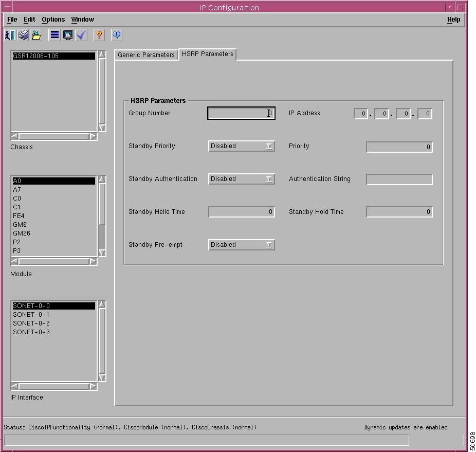Click the Standby Hello Time field
The image size is (476, 452).
click(x=242, y=212)
